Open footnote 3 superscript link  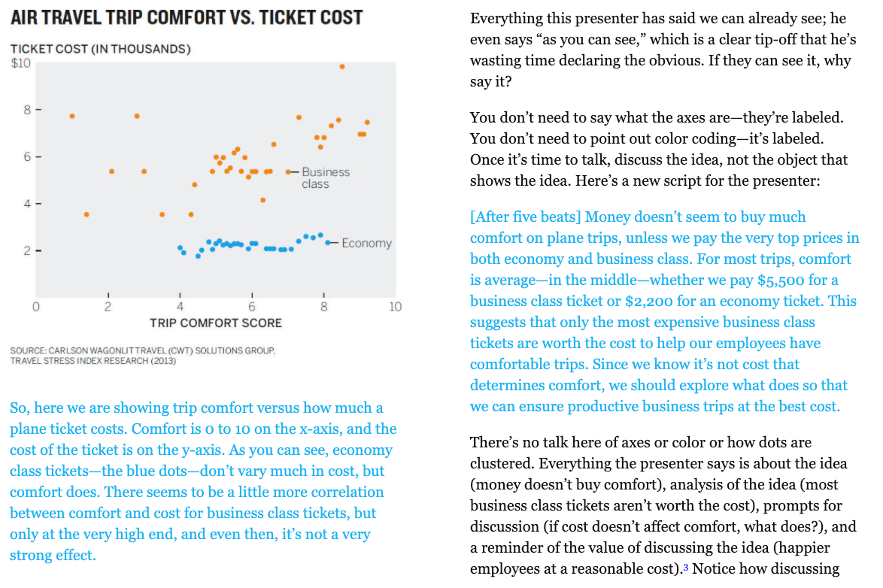pyautogui.click(x=686, y=568)
